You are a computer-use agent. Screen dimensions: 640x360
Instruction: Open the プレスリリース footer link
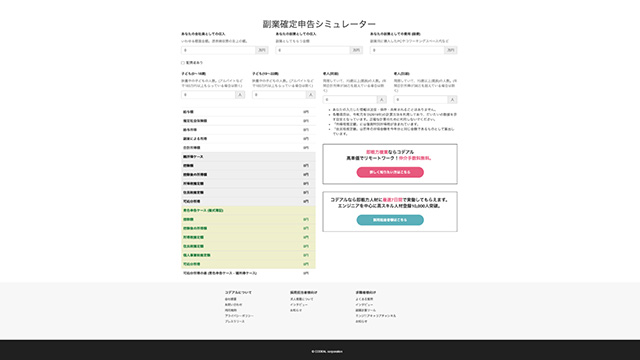[235, 322]
